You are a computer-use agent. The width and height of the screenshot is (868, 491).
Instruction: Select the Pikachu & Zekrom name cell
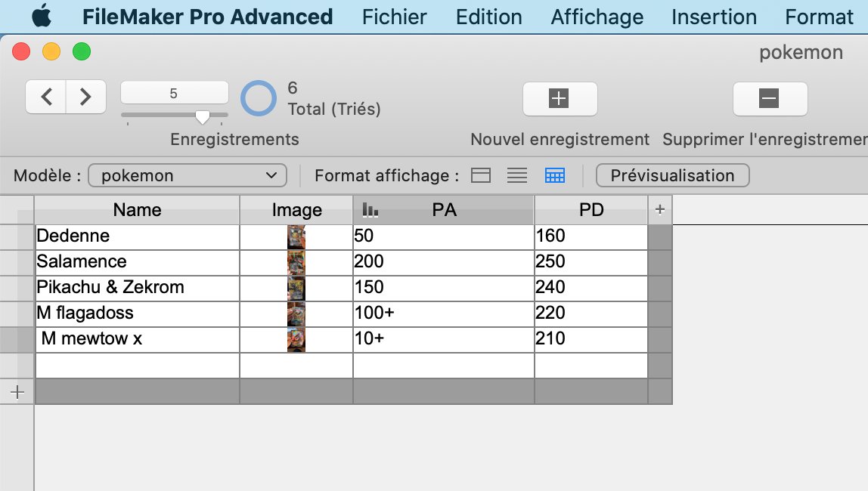click(x=138, y=288)
